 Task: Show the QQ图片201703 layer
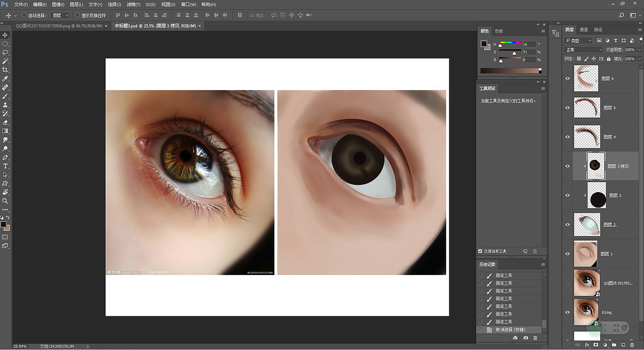[x=568, y=283]
